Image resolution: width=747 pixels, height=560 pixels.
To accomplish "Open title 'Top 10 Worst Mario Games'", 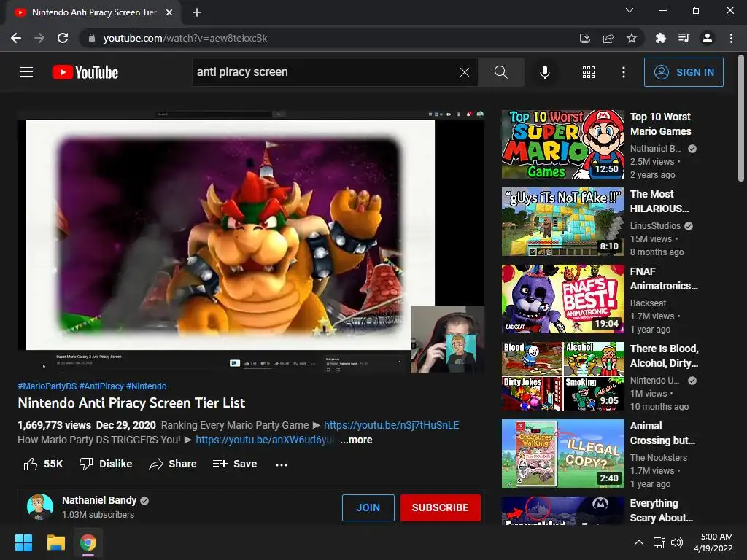I will [660, 124].
